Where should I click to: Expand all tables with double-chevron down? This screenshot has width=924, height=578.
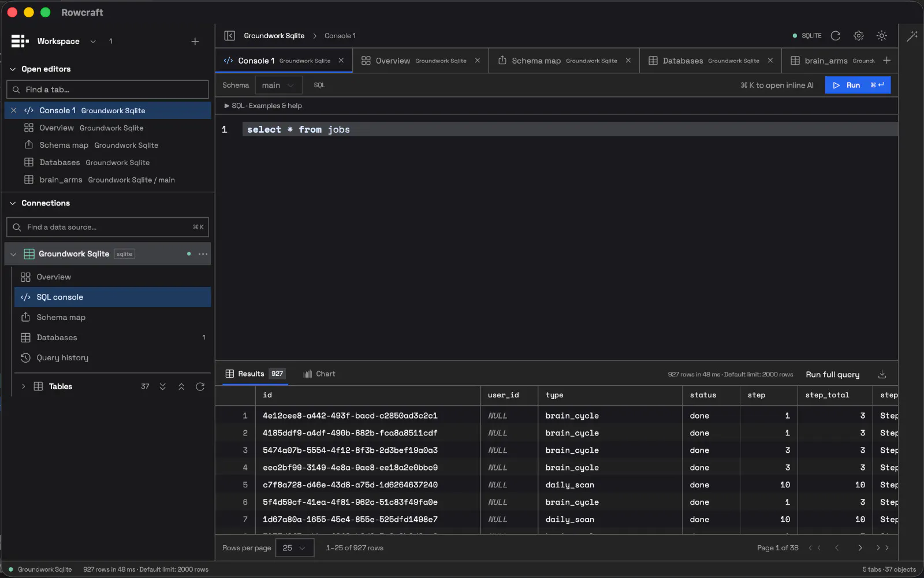coord(163,387)
